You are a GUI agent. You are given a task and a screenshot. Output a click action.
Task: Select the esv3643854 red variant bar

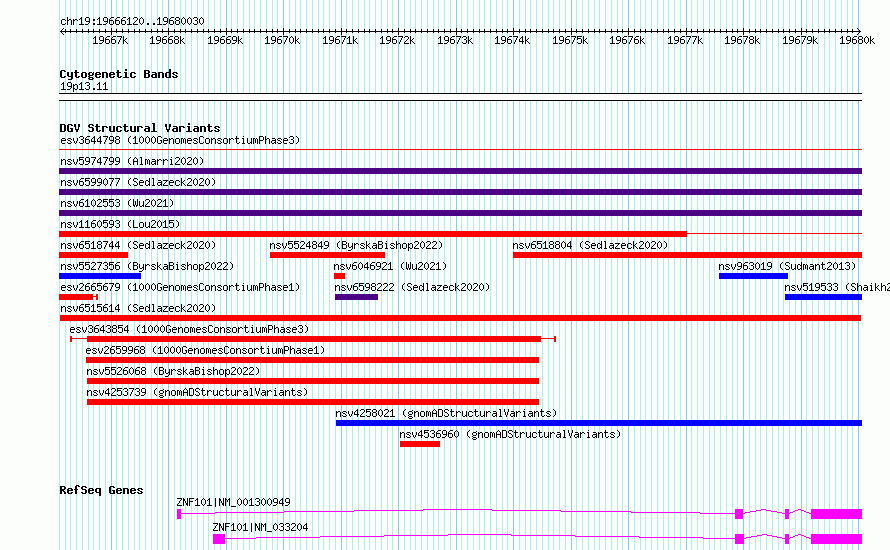(x=313, y=339)
